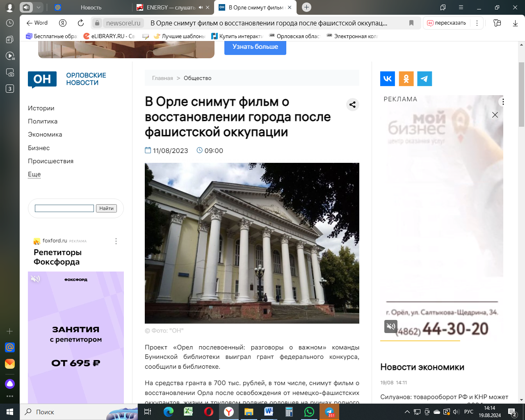Show hidden system tray icons

tap(407, 412)
